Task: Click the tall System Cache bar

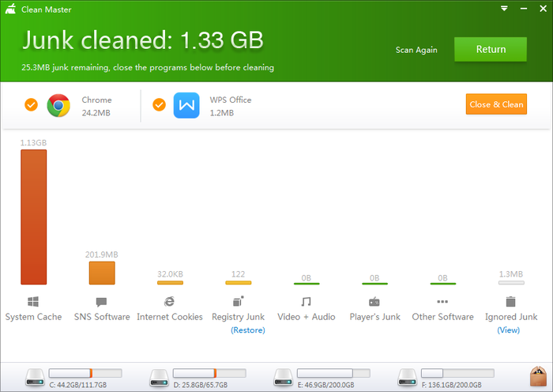Action: click(33, 217)
